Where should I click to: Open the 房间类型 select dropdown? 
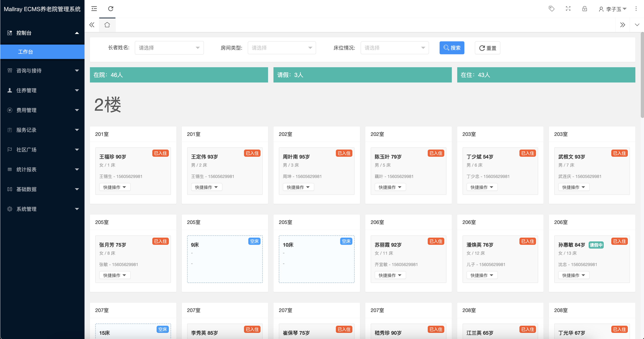(282, 48)
